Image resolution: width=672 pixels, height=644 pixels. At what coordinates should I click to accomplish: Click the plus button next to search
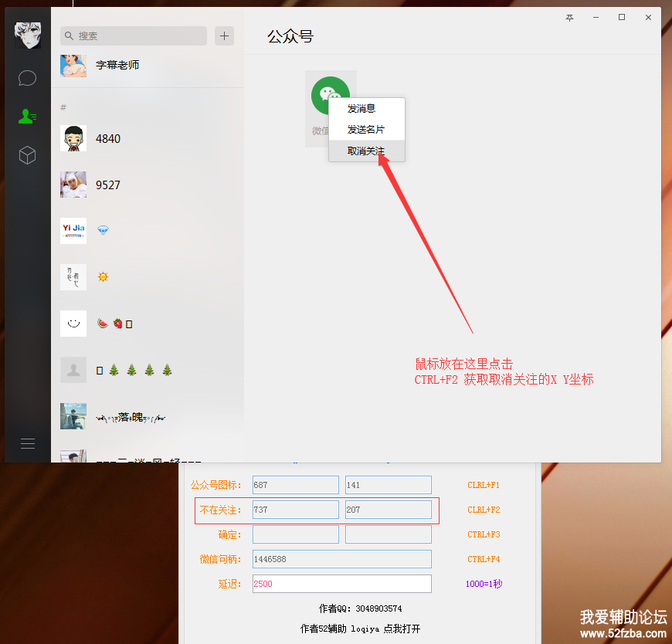[224, 36]
